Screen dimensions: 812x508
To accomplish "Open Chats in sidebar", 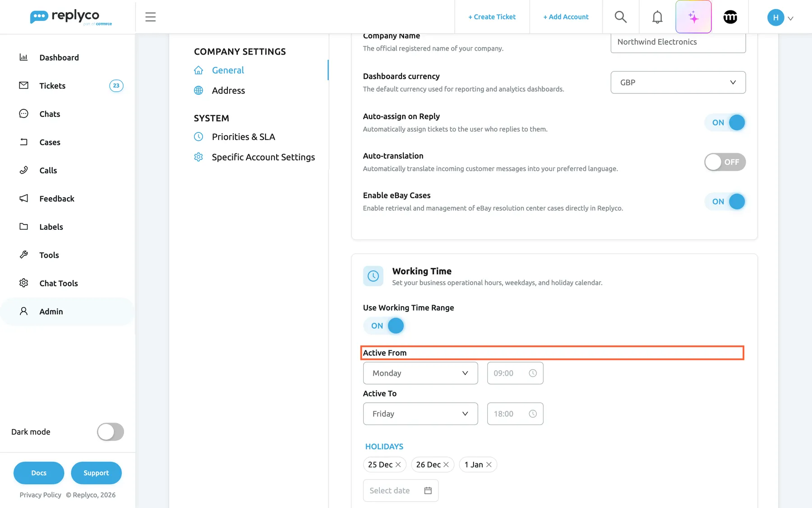I will click(68, 114).
